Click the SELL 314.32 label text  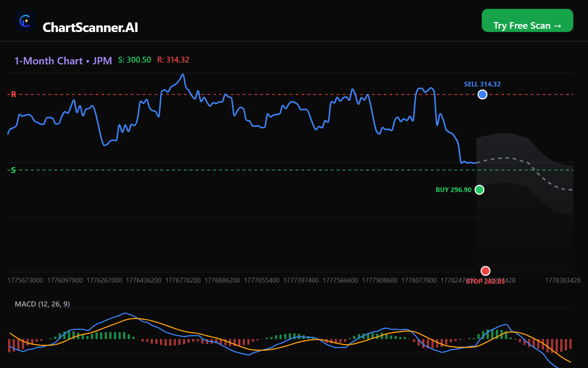pos(482,84)
